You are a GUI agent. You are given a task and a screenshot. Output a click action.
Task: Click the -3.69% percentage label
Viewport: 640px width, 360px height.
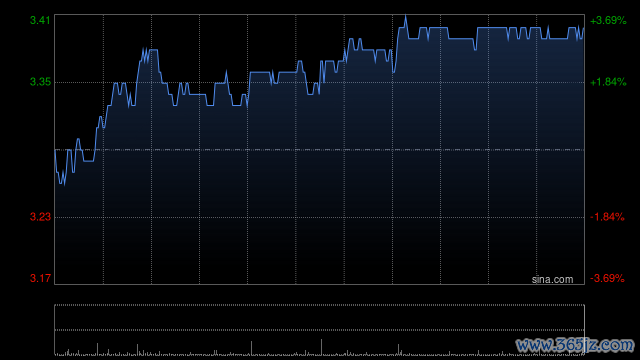607,278
